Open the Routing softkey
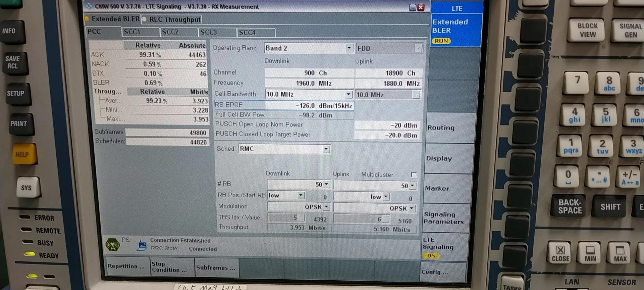The height and width of the screenshot is (290, 644). (x=451, y=128)
